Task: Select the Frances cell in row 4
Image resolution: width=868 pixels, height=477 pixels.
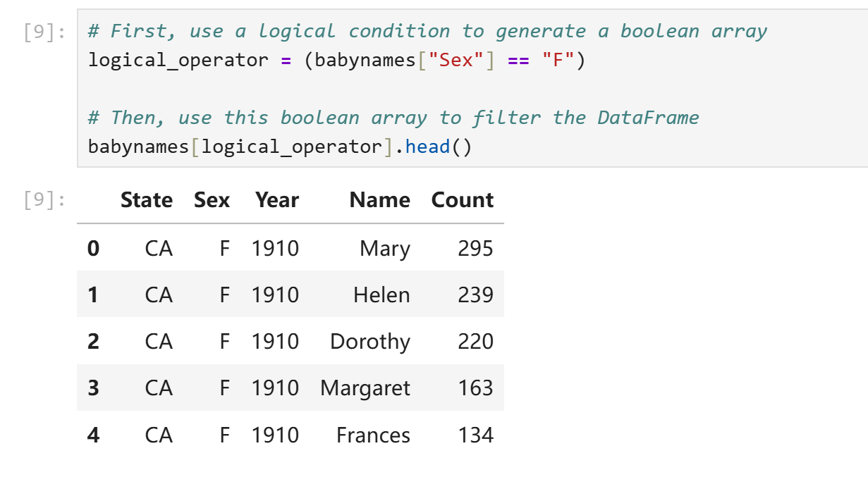Action: coord(373,435)
